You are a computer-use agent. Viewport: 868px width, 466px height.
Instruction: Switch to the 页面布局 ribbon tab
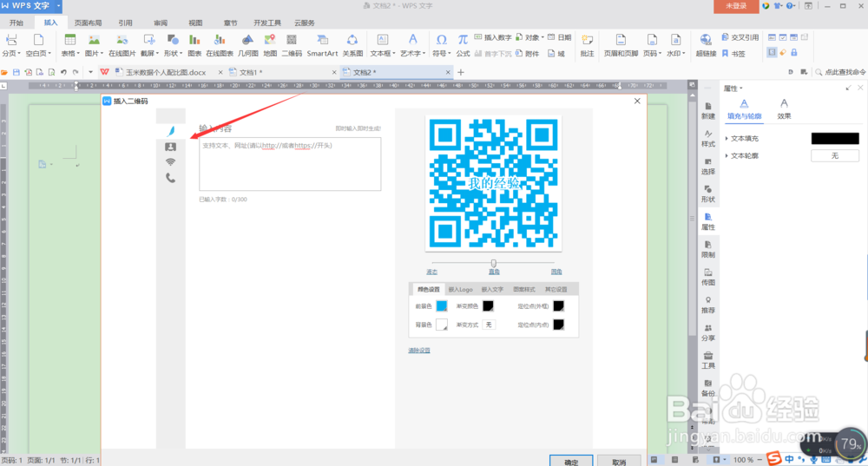(88, 23)
